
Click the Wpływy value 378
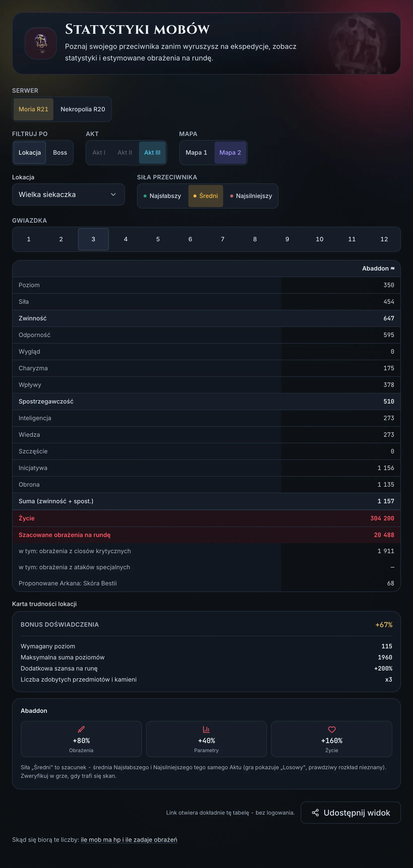pyautogui.click(x=389, y=385)
